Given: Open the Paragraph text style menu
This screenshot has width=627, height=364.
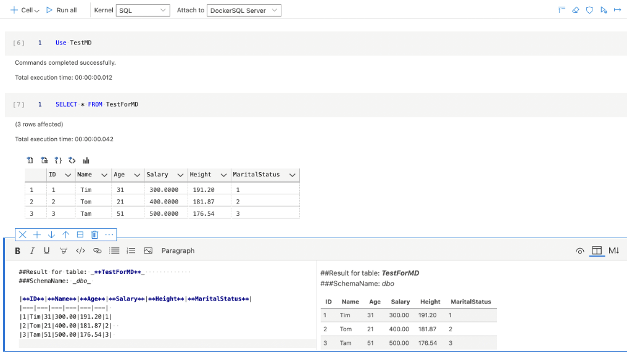Looking at the screenshot, I should coord(178,250).
